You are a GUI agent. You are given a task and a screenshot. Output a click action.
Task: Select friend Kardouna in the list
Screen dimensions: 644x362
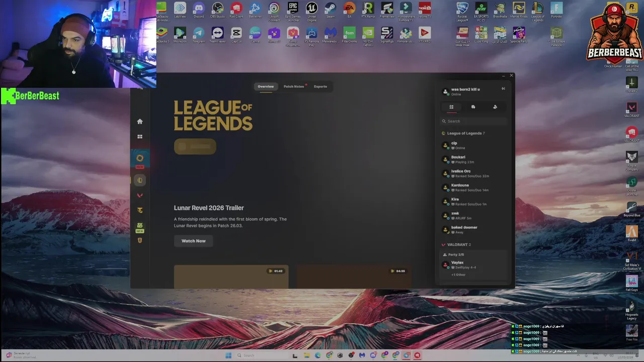(x=474, y=188)
